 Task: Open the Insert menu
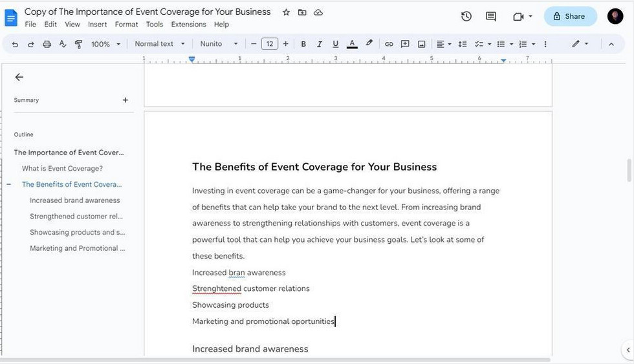coord(98,24)
